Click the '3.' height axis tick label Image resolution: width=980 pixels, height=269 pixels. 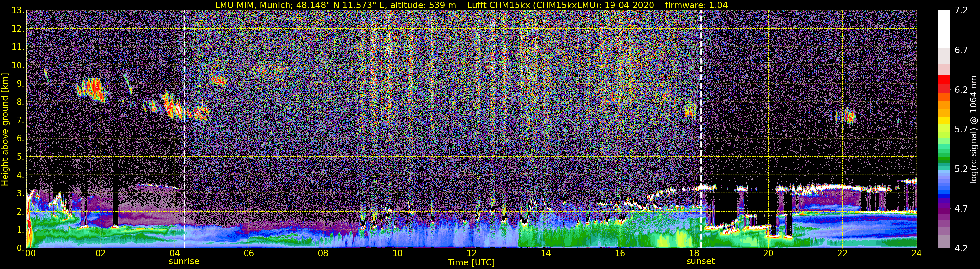pyautogui.click(x=20, y=193)
